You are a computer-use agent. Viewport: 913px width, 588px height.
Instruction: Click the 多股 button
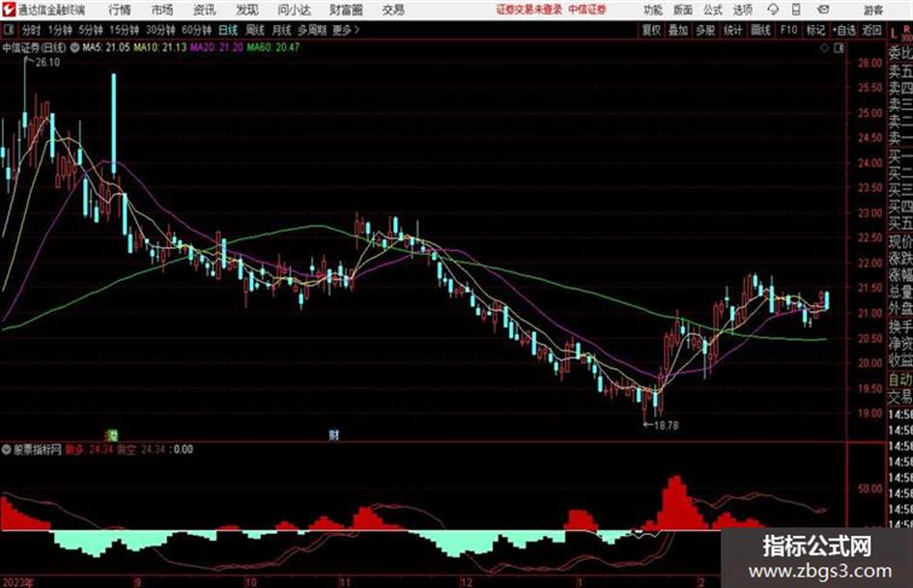coord(705,30)
